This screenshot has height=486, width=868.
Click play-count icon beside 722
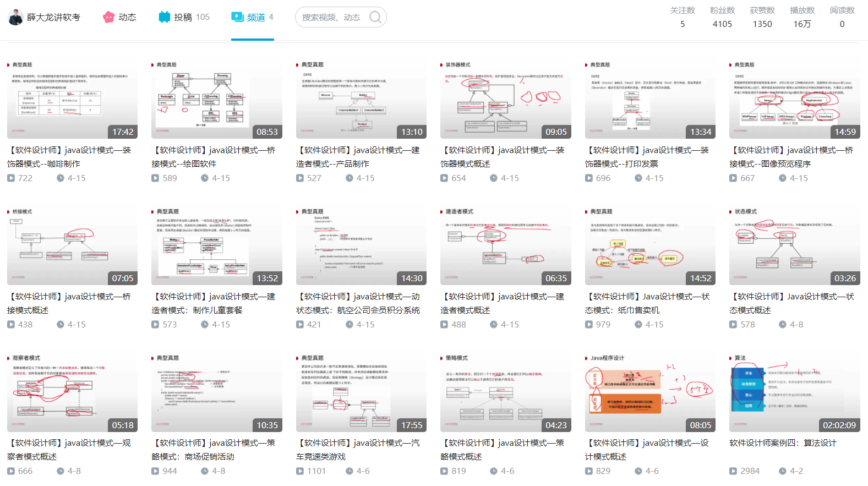coord(11,178)
